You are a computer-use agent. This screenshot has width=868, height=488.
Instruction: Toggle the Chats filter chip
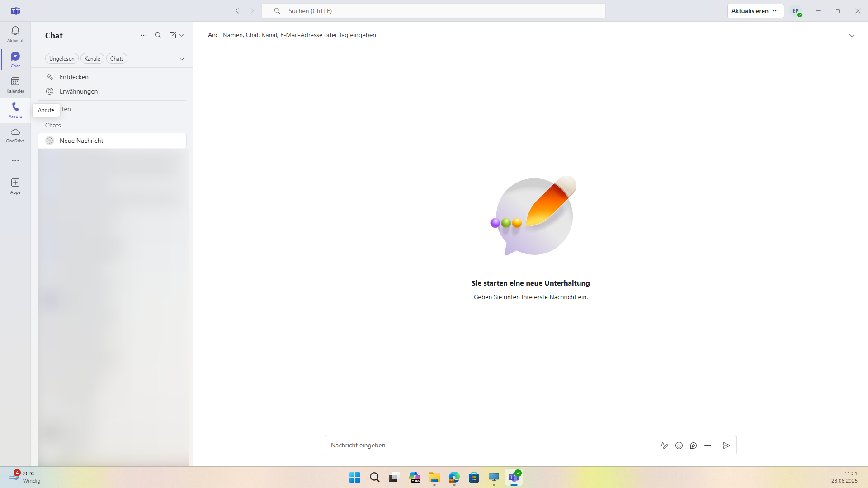point(117,59)
